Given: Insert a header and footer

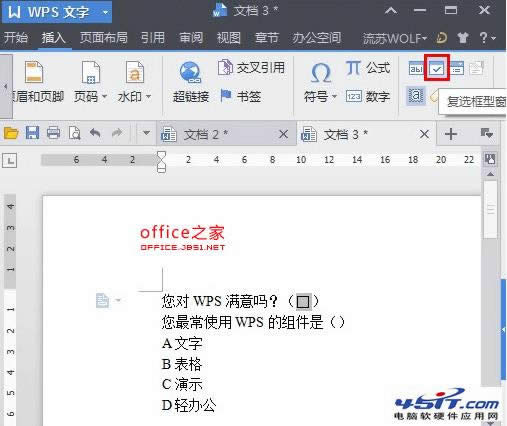Looking at the screenshot, I should 37,82.
